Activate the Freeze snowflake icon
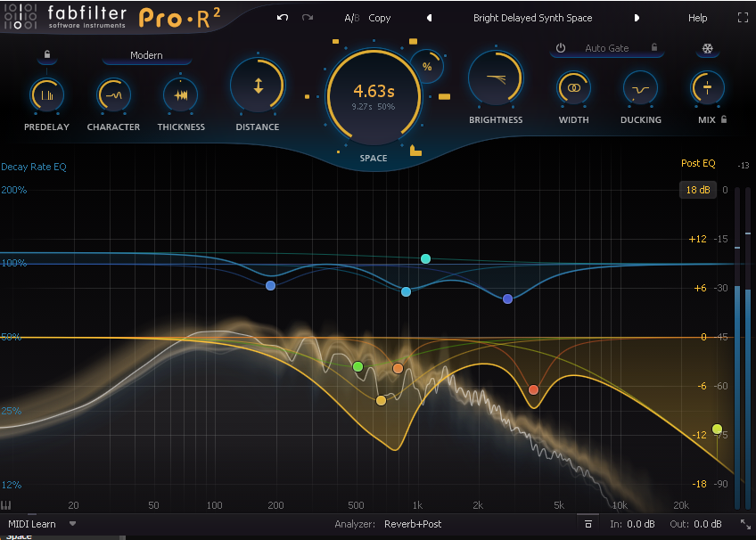 pyautogui.click(x=707, y=49)
